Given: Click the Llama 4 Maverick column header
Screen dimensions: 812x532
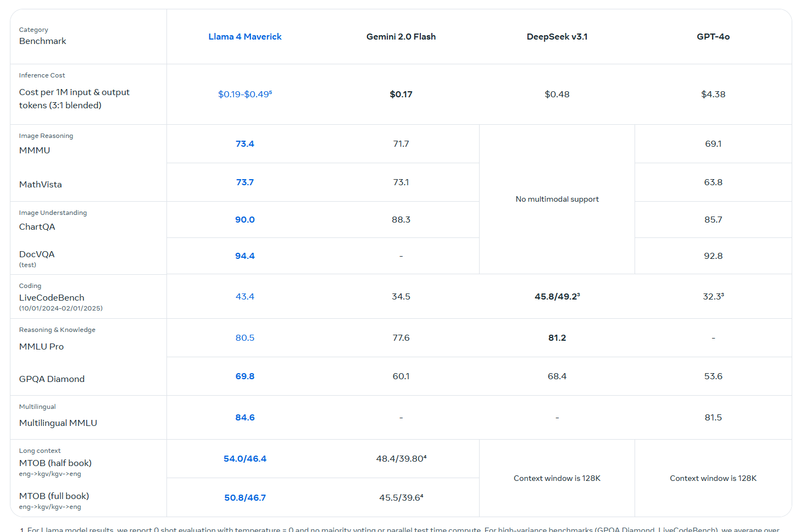Looking at the screenshot, I should [x=244, y=37].
